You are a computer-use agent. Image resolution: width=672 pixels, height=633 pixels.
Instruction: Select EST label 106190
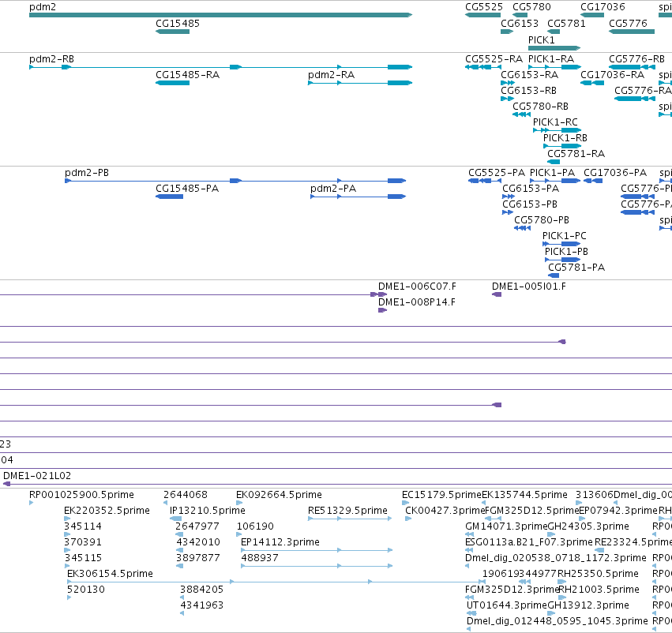[x=255, y=526]
